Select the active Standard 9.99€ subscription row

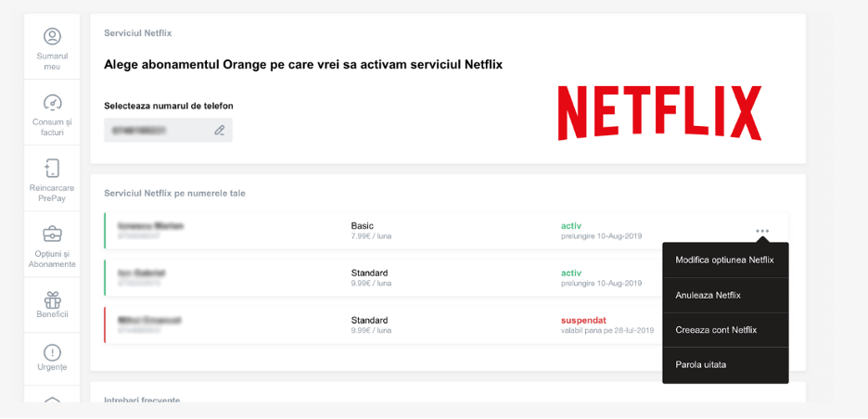(x=371, y=277)
